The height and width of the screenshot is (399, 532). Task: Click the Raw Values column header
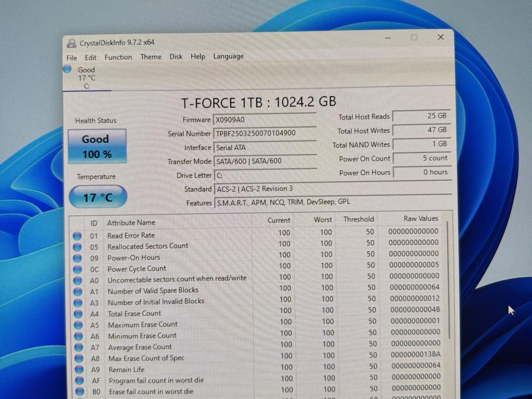(421, 218)
